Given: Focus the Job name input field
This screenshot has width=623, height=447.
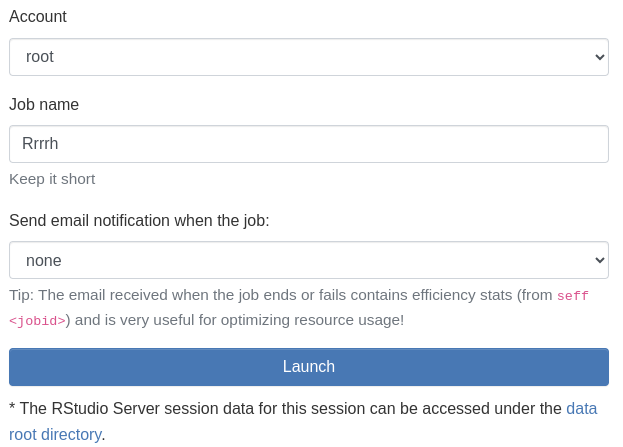Looking at the screenshot, I should tap(308, 144).
